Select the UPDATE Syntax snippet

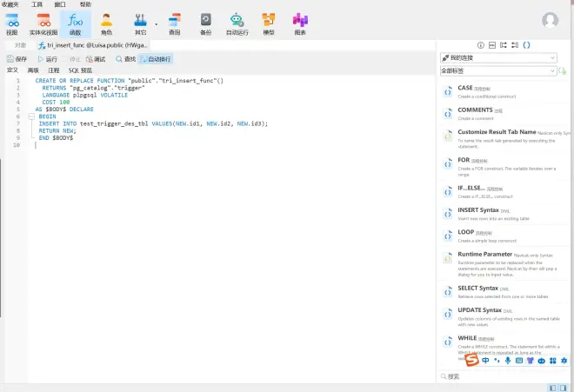pyautogui.click(x=504, y=316)
